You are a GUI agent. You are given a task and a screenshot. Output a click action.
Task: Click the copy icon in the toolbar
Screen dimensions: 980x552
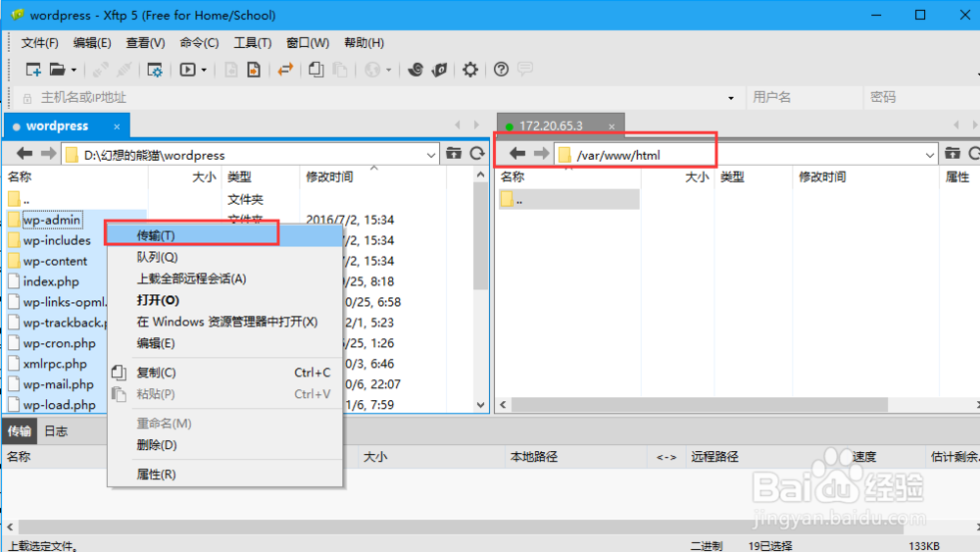317,70
